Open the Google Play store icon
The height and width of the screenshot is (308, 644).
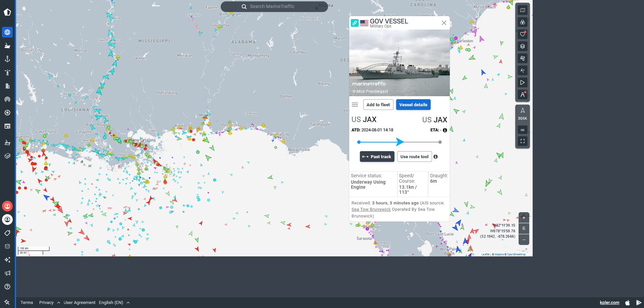pyautogui.click(x=639, y=303)
